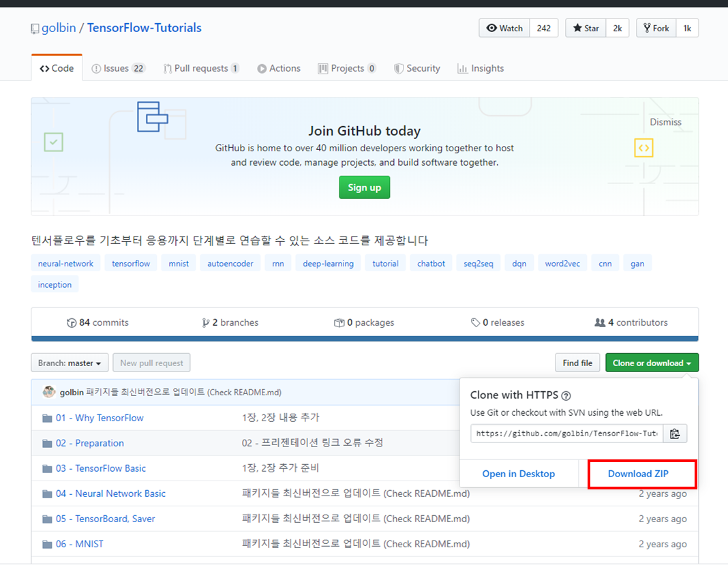Open the 04 - Neural Network Basic folder
Image resolution: width=728 pixels, height=578 pixels.
coord(110,493)
